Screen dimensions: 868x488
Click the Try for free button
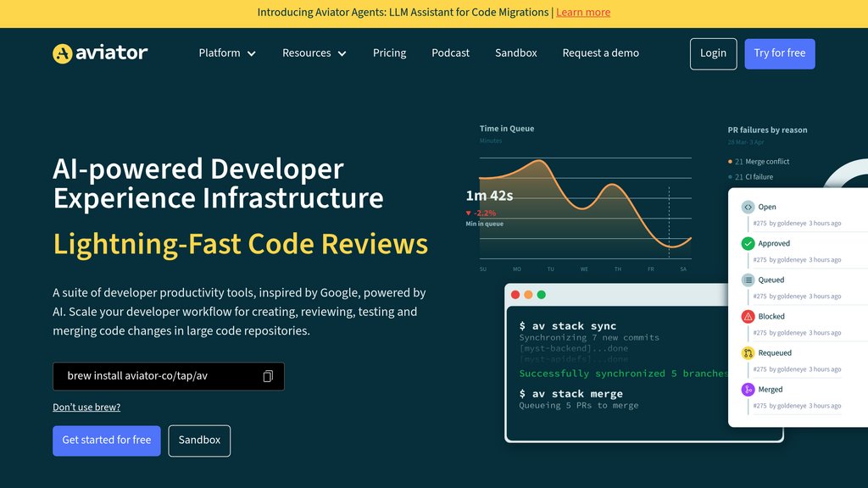pos(779,53)
